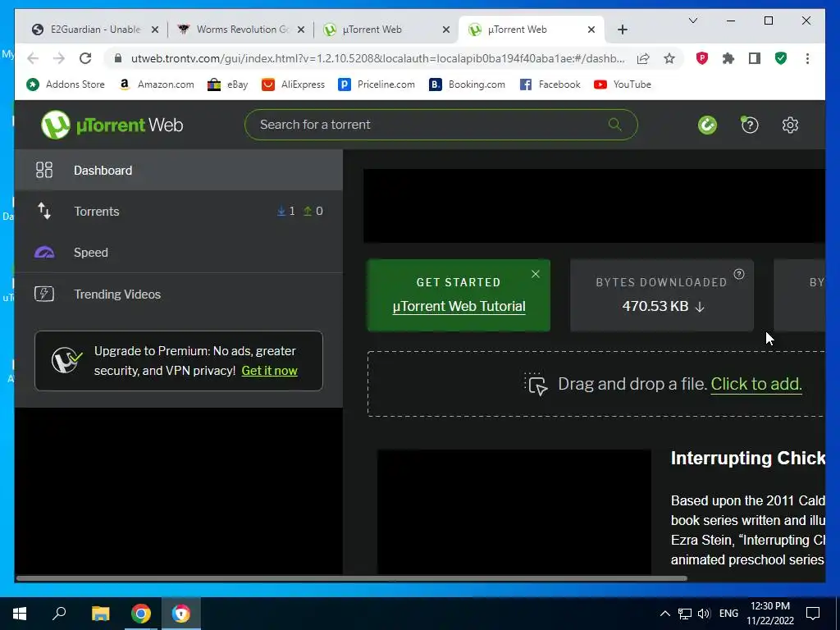Click the browser address bar URL

[377, 58]
